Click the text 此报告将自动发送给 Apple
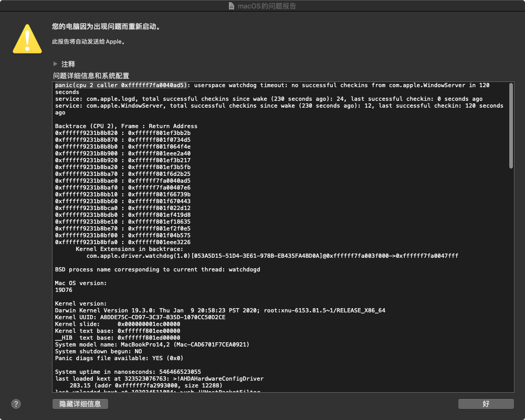 pyautogui.click(x=88, y=41)
